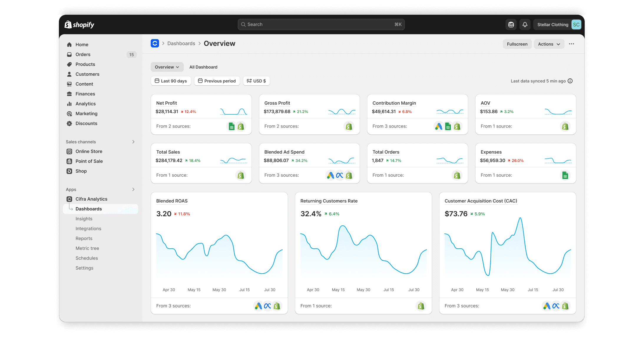Viewport: 644px width, 337px height.
Task: Open the notifications bell icon
Action: pyautogui.click(x=525, y=25)
